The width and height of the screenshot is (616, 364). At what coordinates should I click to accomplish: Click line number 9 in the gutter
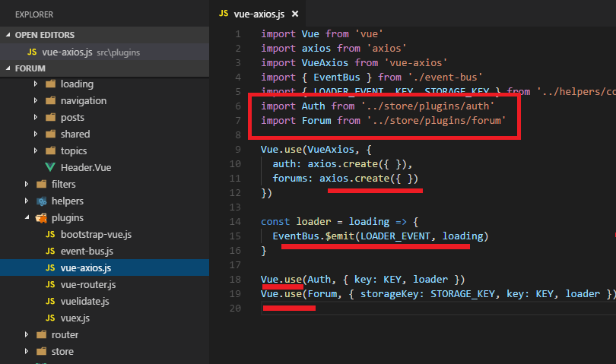pyautogui.click(x=238, y=149)
